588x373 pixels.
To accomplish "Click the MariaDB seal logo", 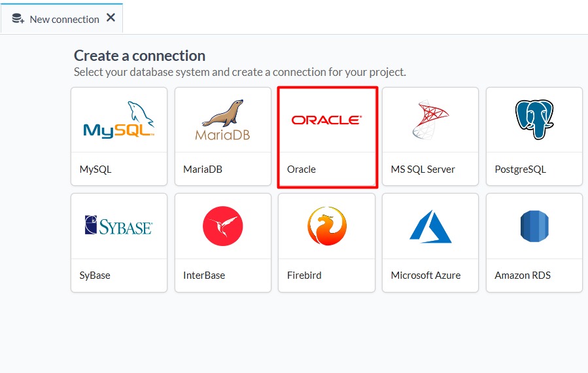I will tap(223, 120).
